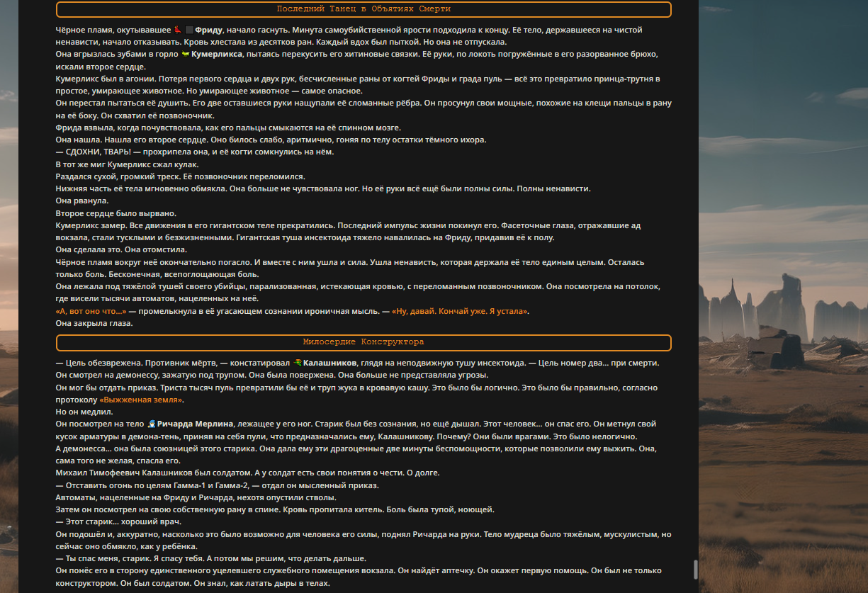Click the dark square icon before Фриду
This screenshot has height=593, width=868.
(189, 30)
